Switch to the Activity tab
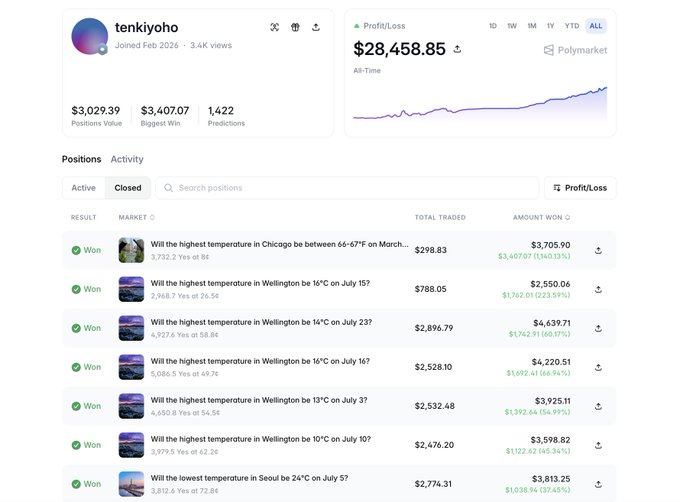Screen dimensions: 680x502 [x=127, y=159]
